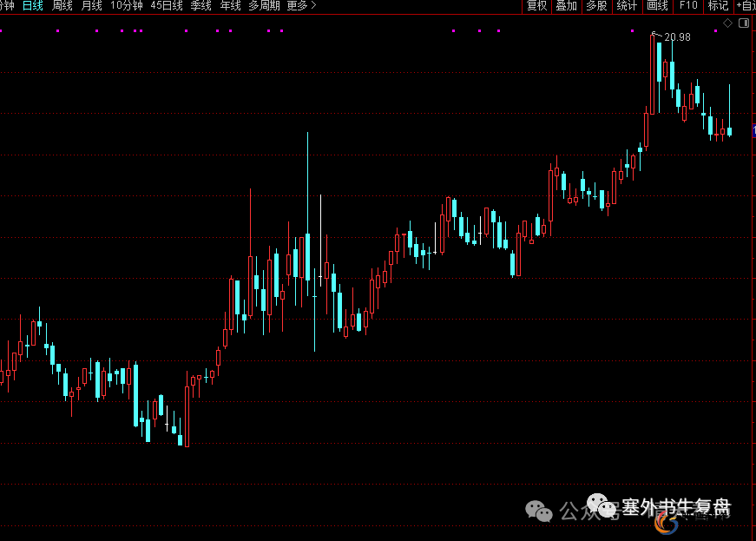
Task: Click the 20.98 peak price label
Action: (678, 37)
